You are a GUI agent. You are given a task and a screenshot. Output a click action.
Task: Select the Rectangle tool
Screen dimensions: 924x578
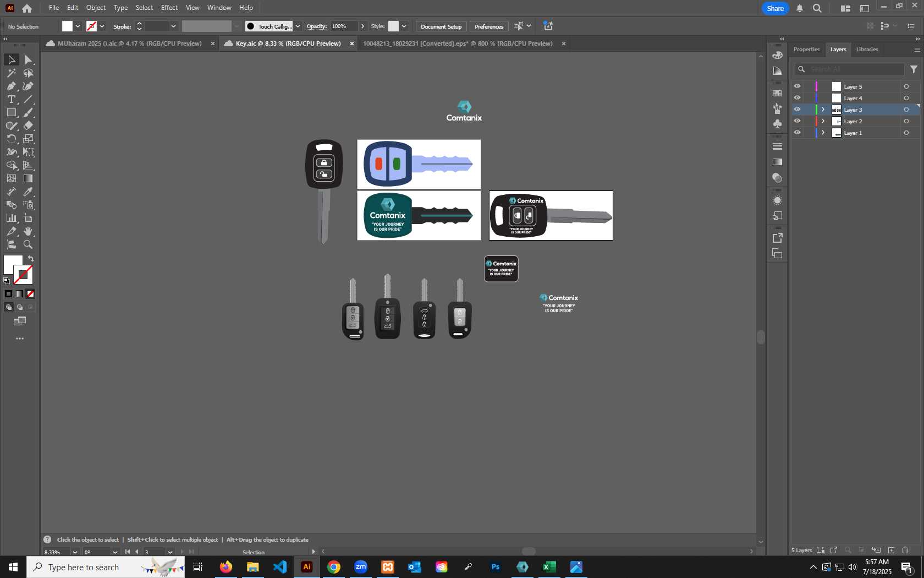pyautogui.click(x=11, y=112)
